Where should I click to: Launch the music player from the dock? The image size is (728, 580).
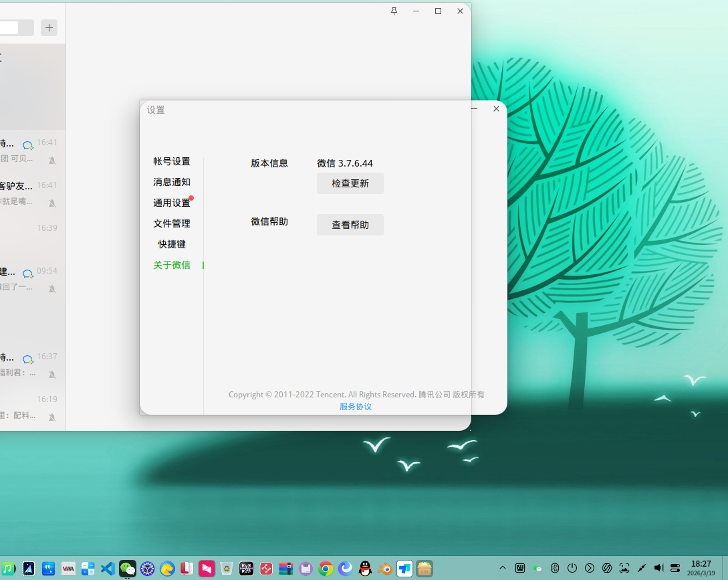(x=8, y=569)
